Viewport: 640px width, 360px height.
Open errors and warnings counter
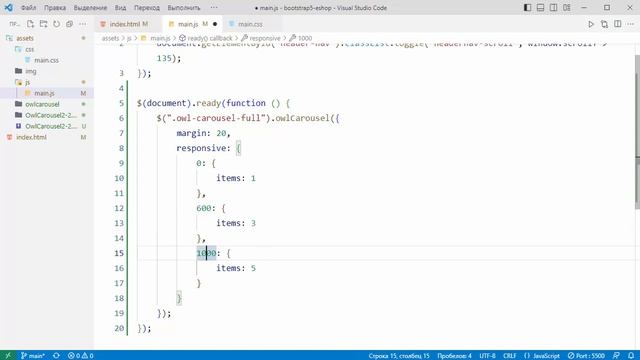(80, 356)
